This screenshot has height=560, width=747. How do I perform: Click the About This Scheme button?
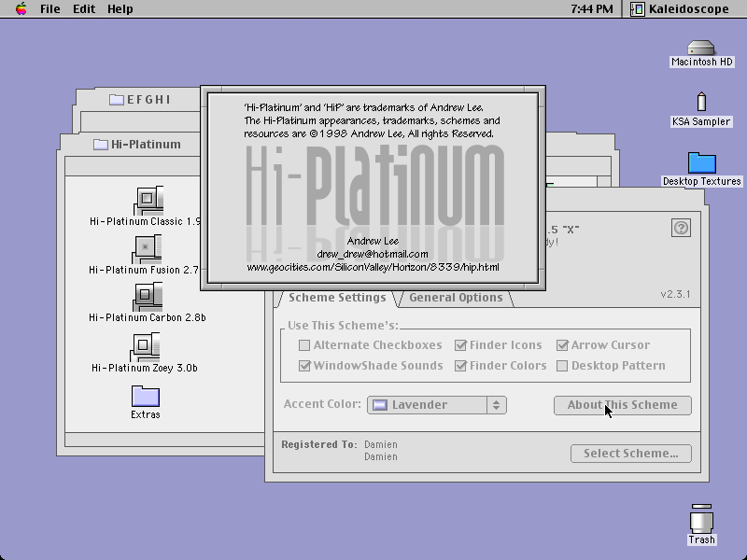click(622, 405)
